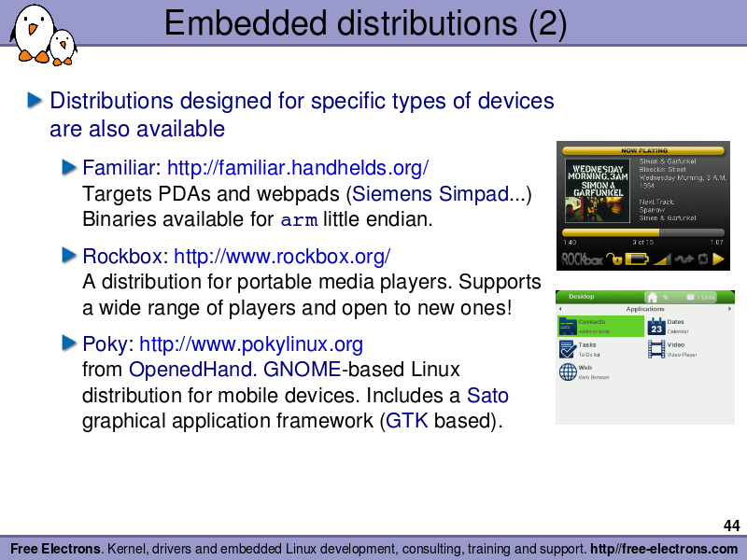Viewport: 747px width, 560px height.
Task: Click the Rockbox distribution name
Action: click(x=122, y=256)
